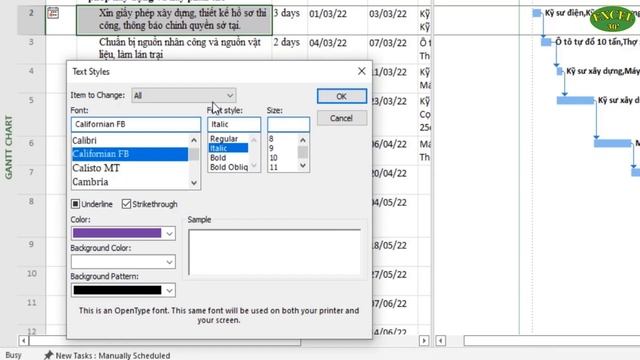Choose Bold font style
The height and width of the screenshot is (360, 640).
coord(229,158)
